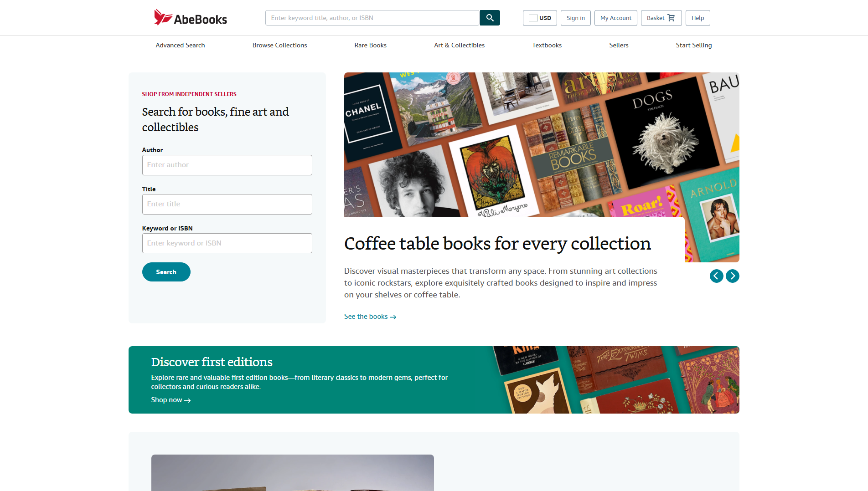868x491 pixels.
Task: Open Advanced Search
Action: [180, 45]
